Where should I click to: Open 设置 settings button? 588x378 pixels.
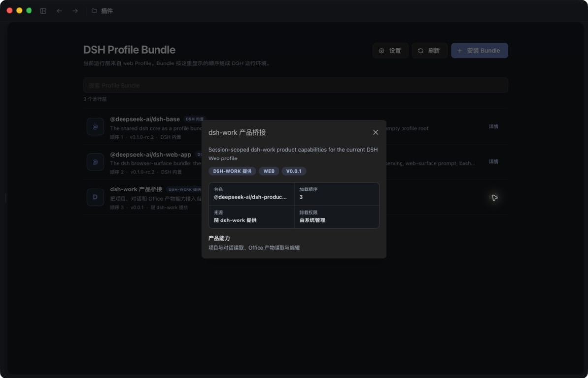click(390, 51)
